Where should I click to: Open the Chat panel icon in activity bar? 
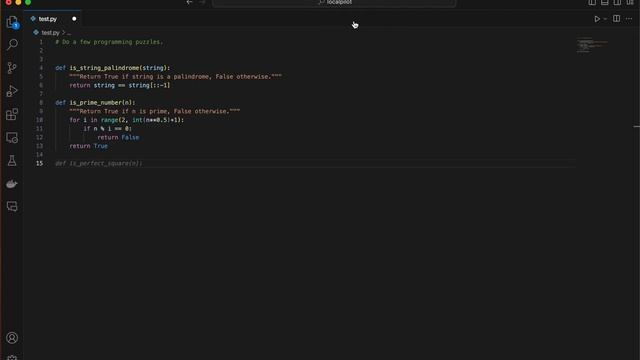[12, 207]
